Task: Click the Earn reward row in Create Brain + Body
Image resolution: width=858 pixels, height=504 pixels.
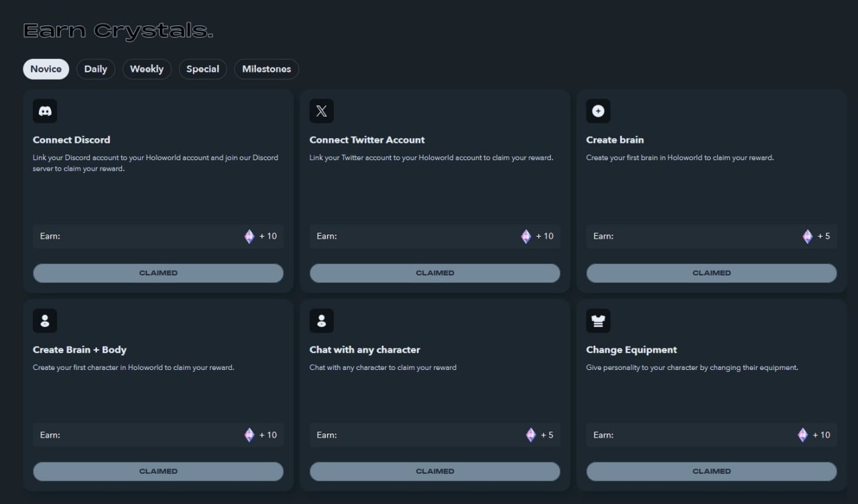Action: 158,435
